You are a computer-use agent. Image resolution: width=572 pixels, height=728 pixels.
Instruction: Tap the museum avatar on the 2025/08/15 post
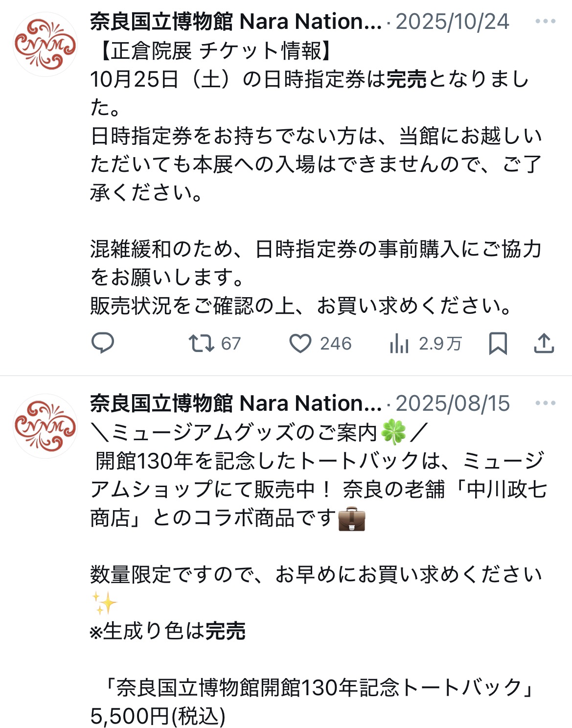pos(45,426)
